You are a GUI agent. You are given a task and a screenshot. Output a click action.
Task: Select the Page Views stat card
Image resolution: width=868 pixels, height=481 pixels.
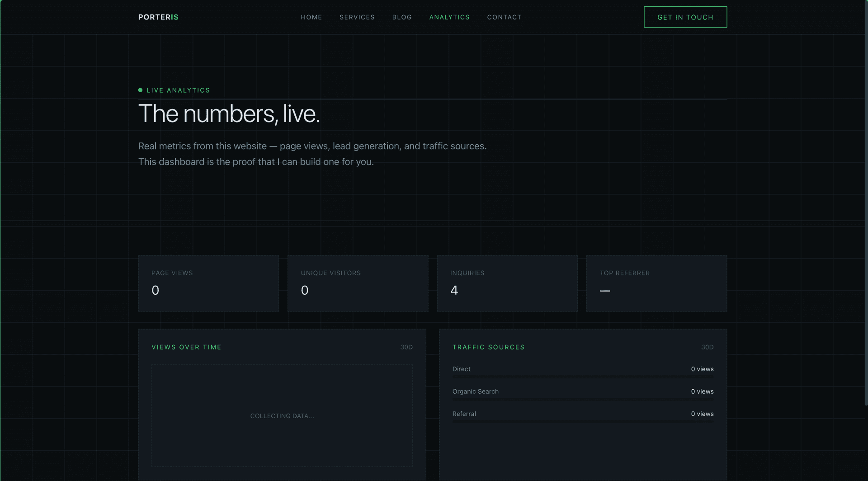point(208,283)
